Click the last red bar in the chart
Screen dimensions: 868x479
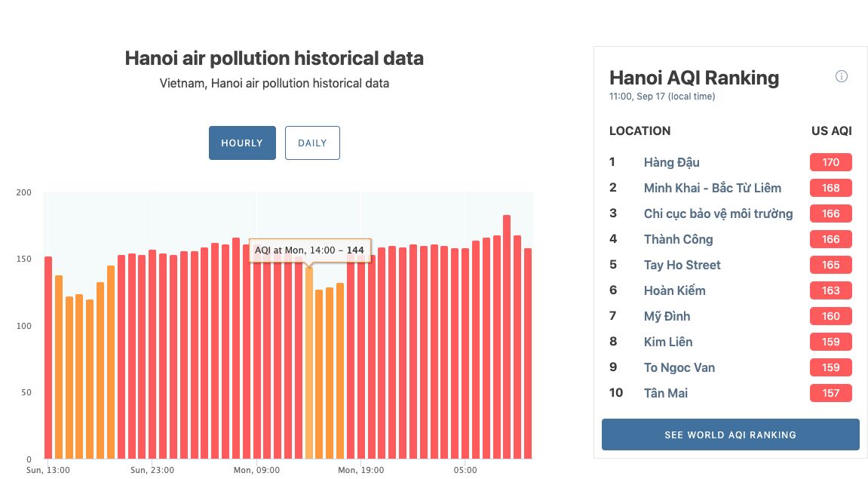pos(528,355)
